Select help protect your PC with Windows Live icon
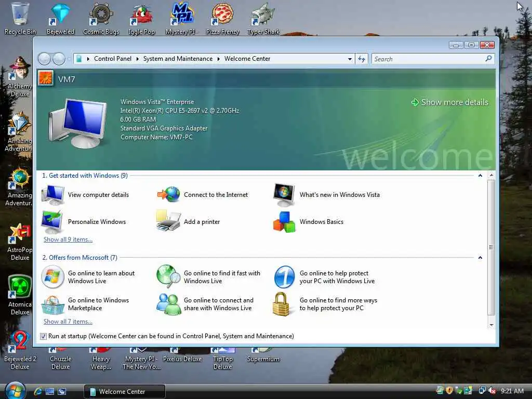The image size is (532, 399). (284, 277)
